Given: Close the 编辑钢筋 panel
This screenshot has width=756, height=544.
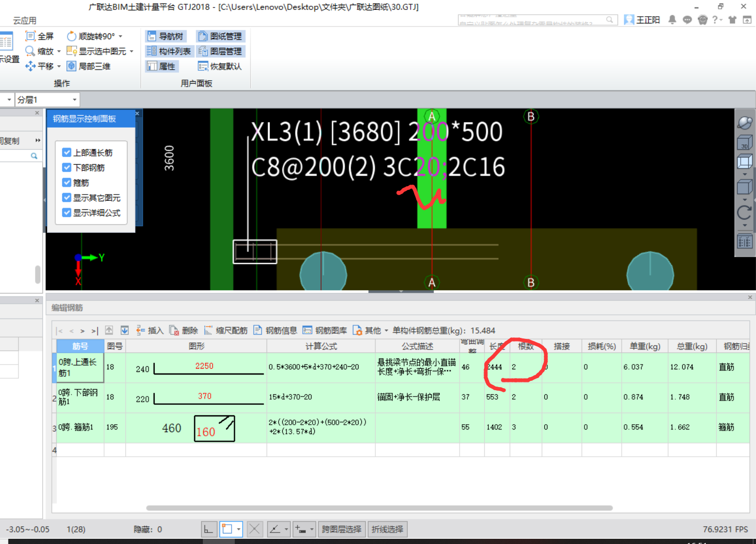Looking at the screenshot, I should [x=750, y=297].
